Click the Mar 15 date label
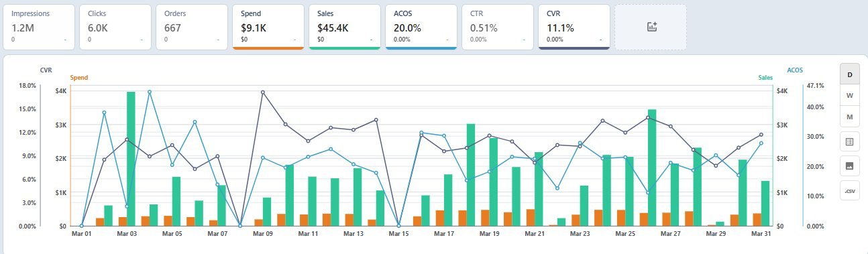 pos(398,234)
